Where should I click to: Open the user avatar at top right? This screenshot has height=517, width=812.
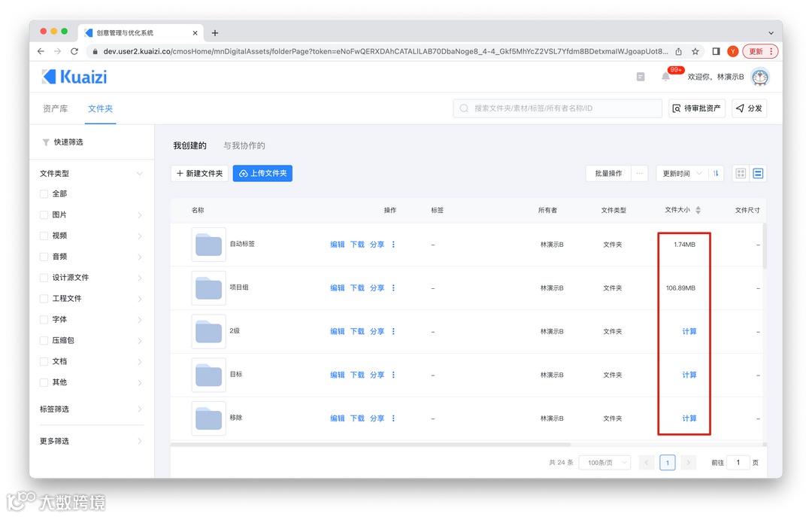click(x=760, y=77)
